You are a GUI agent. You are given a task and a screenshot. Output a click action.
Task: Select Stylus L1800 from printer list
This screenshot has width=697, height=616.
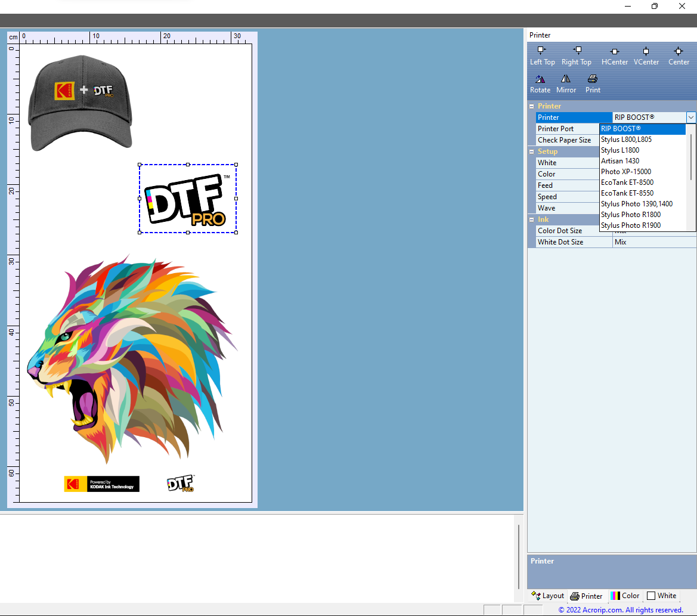click(x=620, y=150)
